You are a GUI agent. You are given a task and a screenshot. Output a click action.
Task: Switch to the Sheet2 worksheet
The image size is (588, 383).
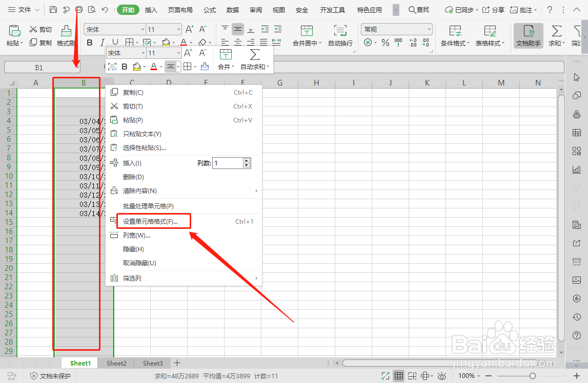point(116,363)
